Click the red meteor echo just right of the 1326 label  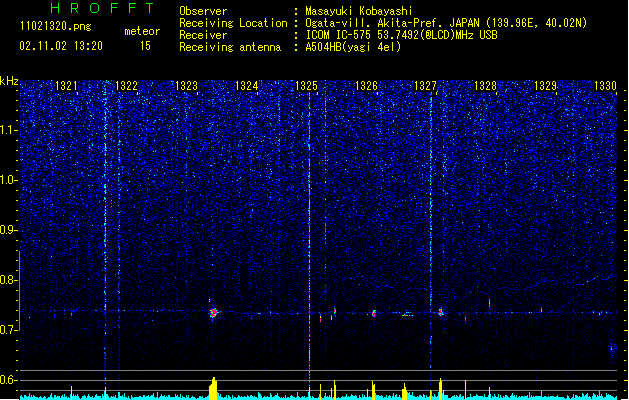pyautogui.click(x=374, y=313)
